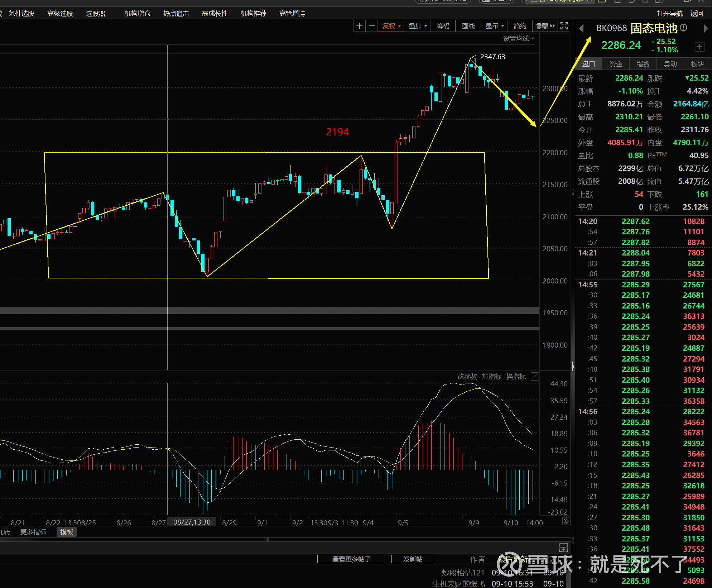Select the 模板 template option
The height and width of the screenshot is (588, 712).
tap(67, 532)
